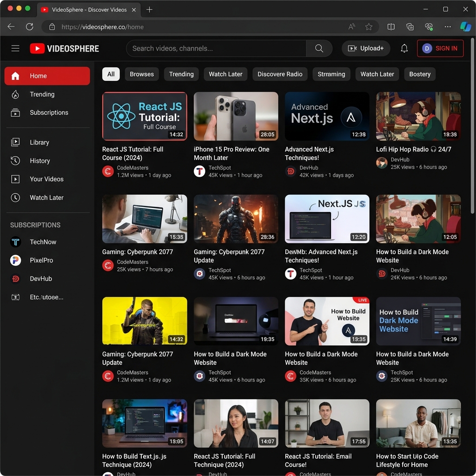Open Lofi Hip Hop Radio thumbnail
Image resolution: width=476 pixels, height=476 pixels.
click(x=418, y=116)
